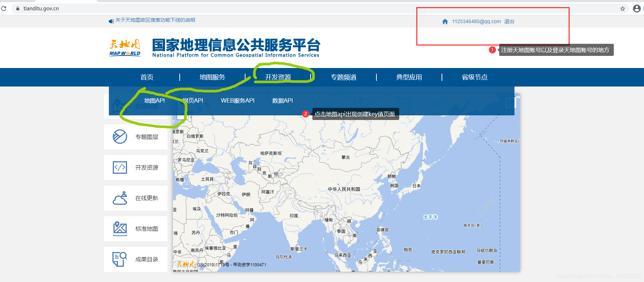
Task: Open the 成果目录 sidebar label
Action: 147,260
